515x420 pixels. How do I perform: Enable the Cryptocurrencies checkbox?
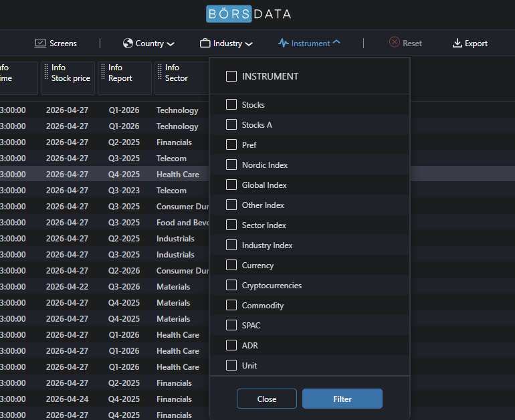pos(231,285)
